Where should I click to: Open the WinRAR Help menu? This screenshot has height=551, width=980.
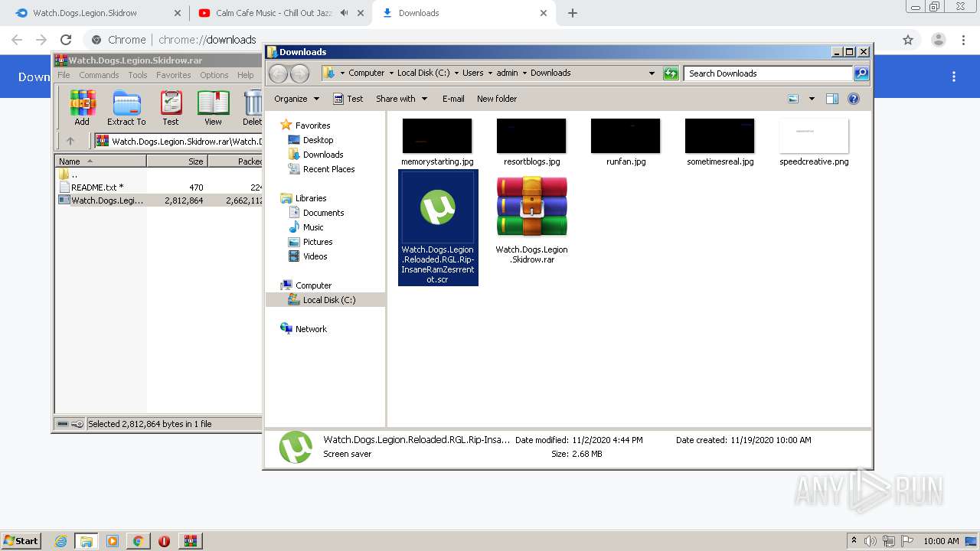pos(245,75)
